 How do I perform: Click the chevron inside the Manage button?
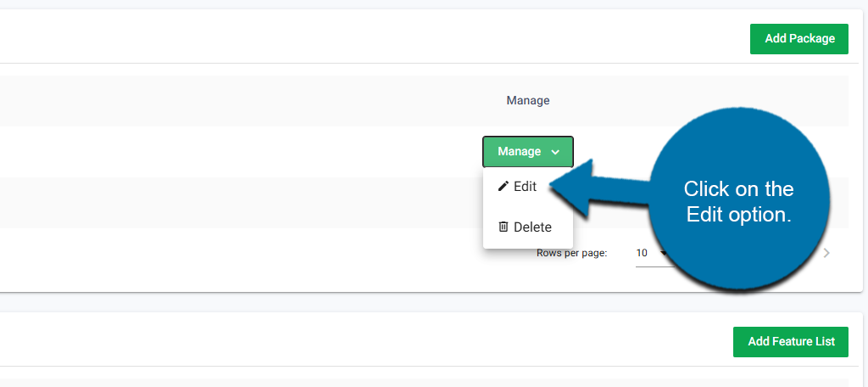coord(555,152)
